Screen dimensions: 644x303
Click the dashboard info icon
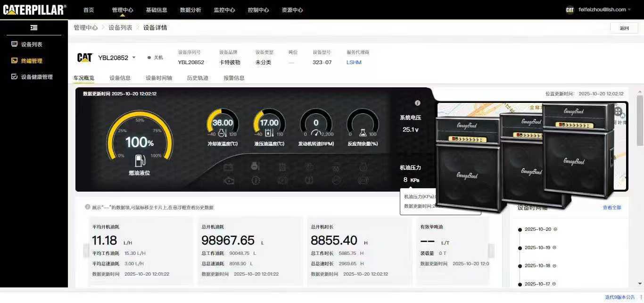[417, 103]
